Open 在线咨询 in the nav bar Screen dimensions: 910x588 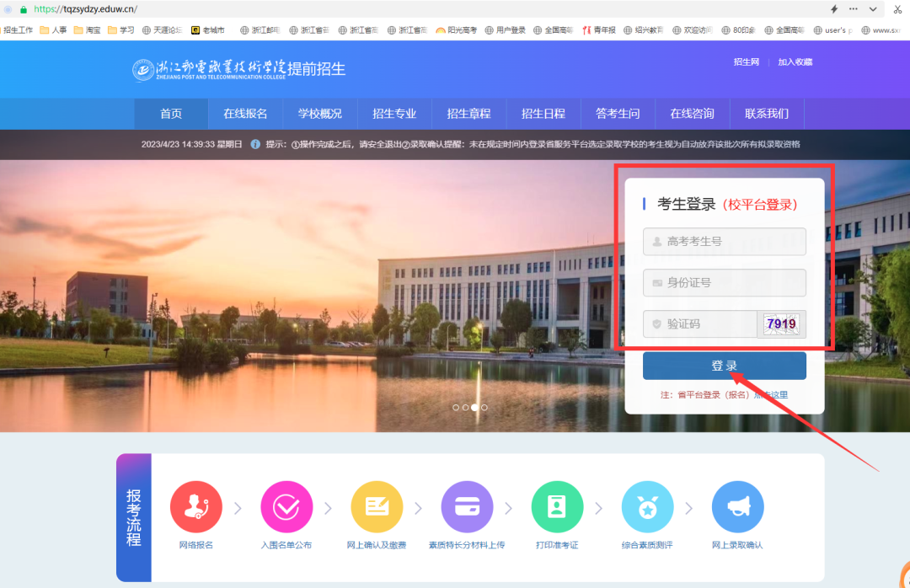coord(693,114)
